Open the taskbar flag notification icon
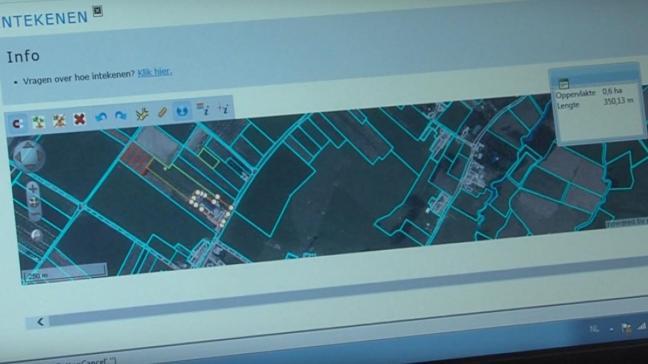This screenshot has height=364, width=648. coord(626,328)
